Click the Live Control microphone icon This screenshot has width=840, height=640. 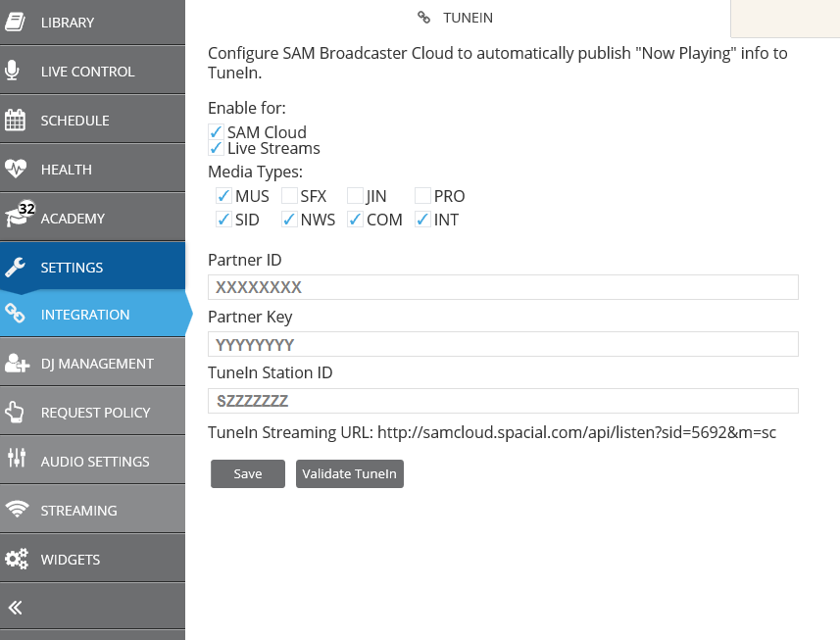(x=12, y=71)
